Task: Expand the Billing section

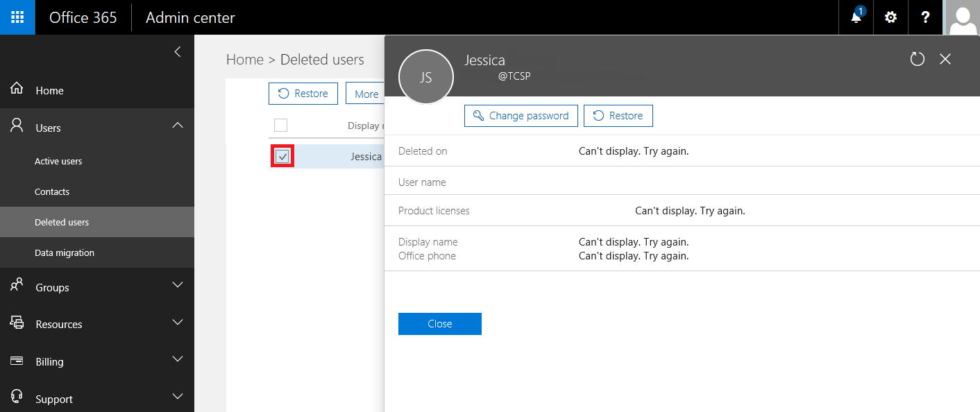Action: 178,359
